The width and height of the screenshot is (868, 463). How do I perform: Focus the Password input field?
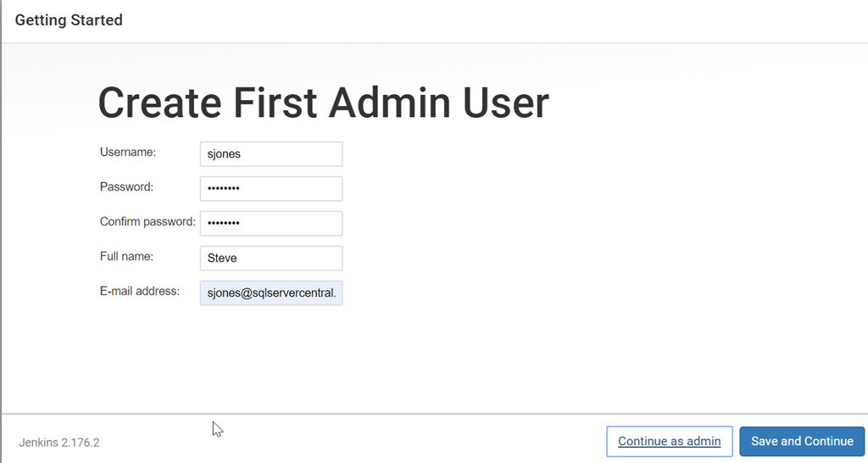pyautogui.click(x=271, y=188)
